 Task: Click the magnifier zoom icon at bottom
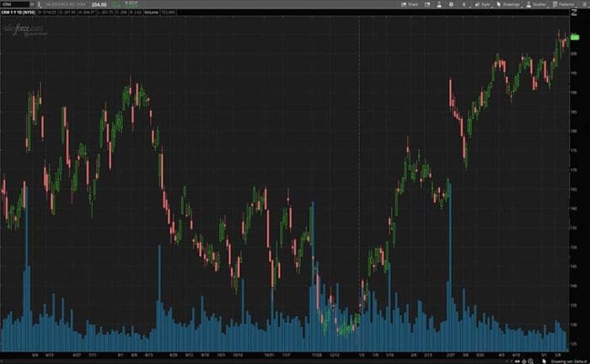click(530, 361)
